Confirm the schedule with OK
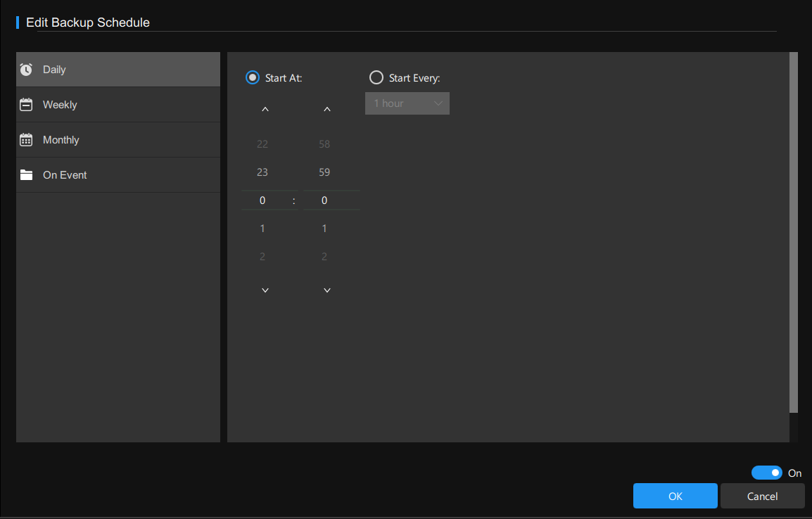This screenshot has width=812, height=519. (675, 496)
